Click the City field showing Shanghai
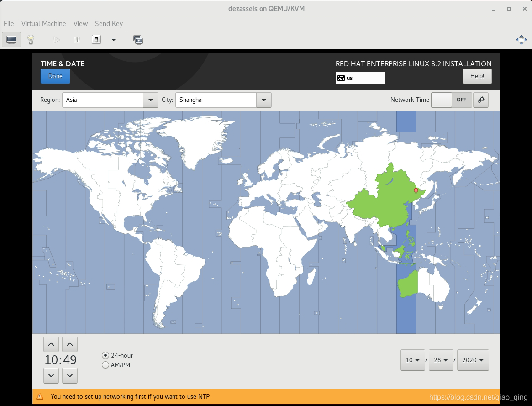 pyautogui.click(x=216, y=100)
